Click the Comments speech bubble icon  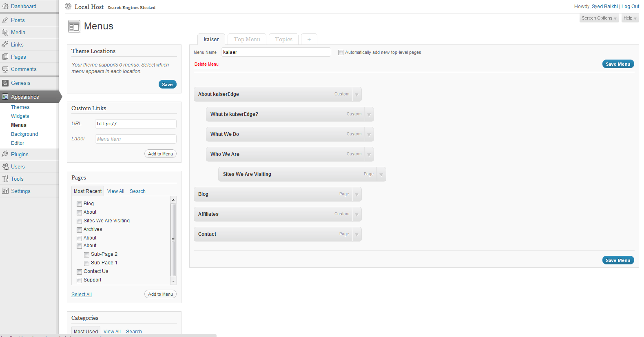(x=5, y=69)
